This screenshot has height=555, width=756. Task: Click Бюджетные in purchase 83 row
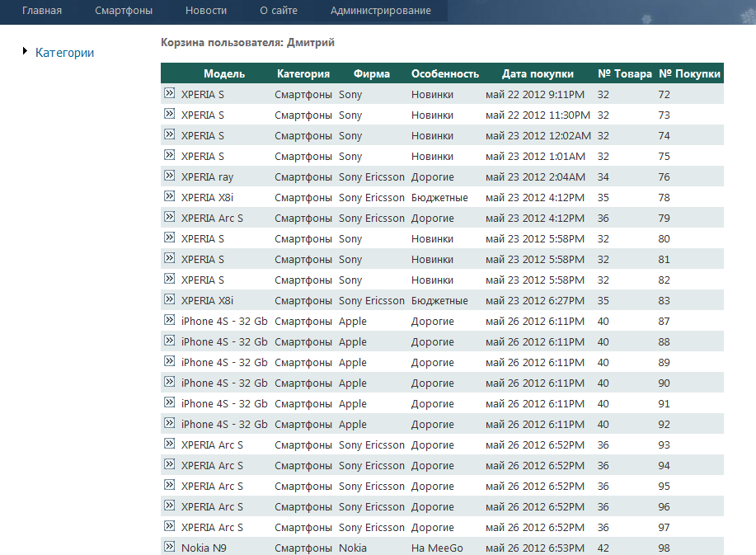tap(439, 301)
